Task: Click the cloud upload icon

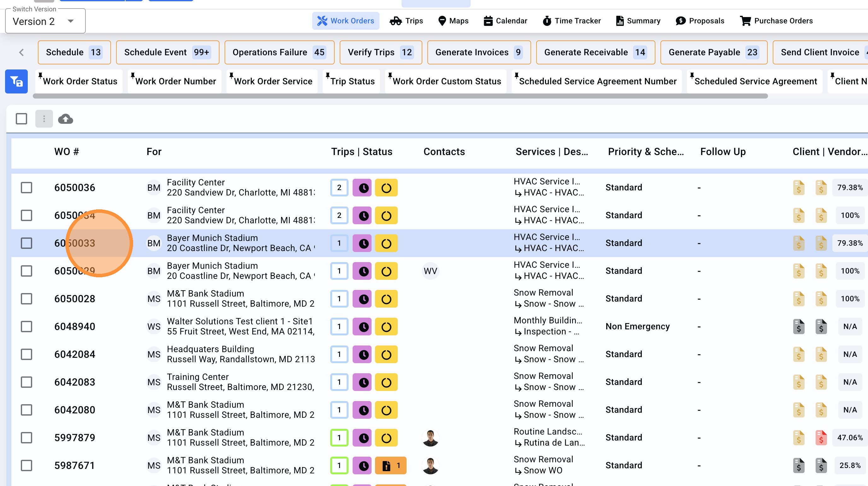Action: [x=65, y=119]
